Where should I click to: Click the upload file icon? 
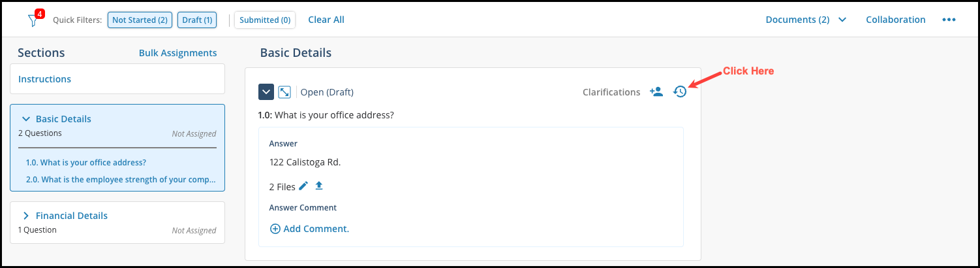coord(319,186)
